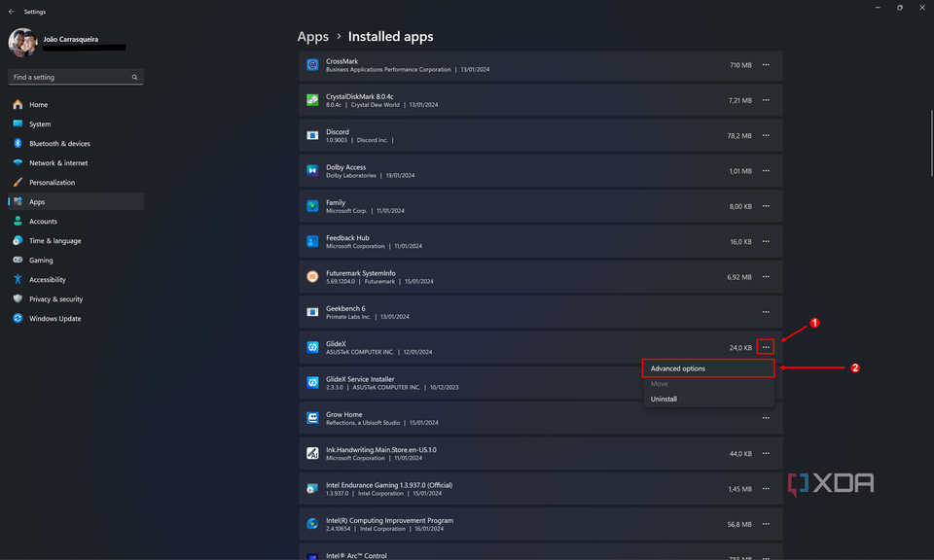Open the more options menu for Family

click(766, 206)
